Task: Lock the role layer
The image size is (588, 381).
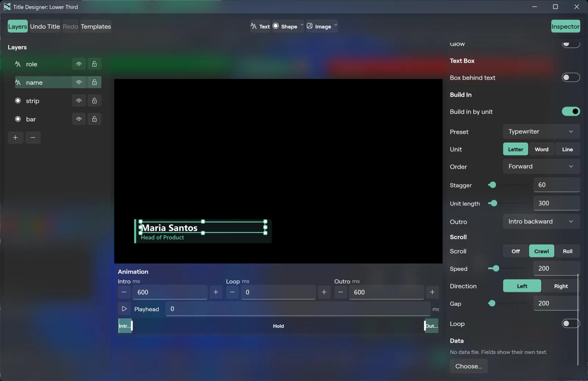Action: pos(94,64)
